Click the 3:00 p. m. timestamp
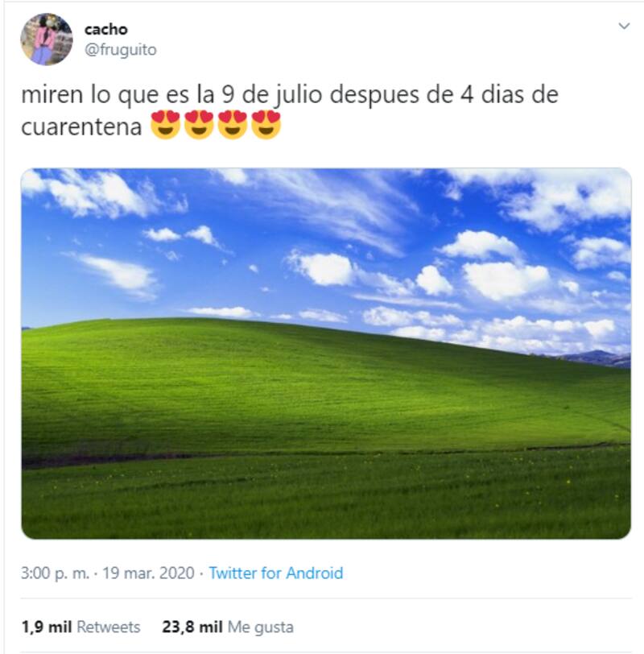The height and width of the screenshot is (654, 644). click(55, 573)
